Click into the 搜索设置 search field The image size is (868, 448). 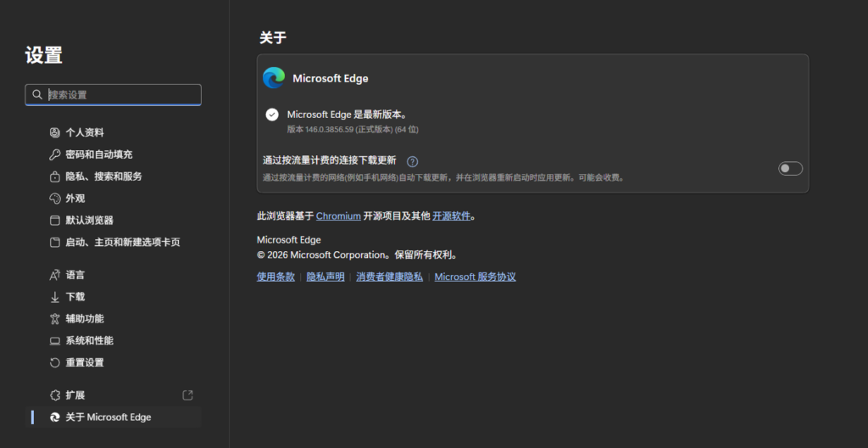tap(114, 95)
